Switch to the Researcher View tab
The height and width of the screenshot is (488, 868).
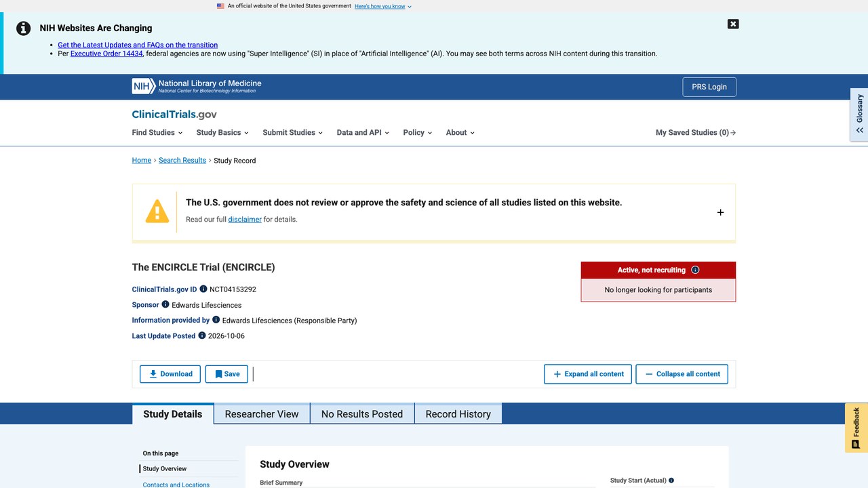(x=262, y=414)
